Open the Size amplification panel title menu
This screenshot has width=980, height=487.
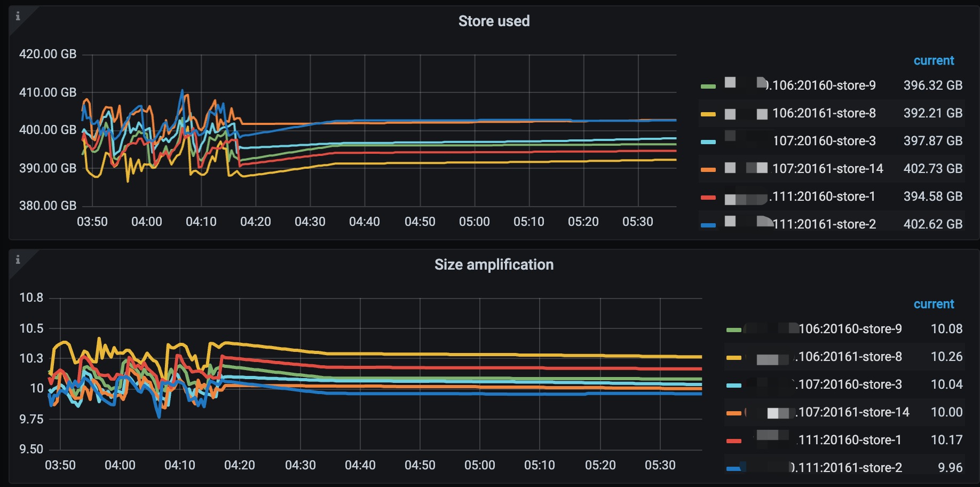tap(494, 265)
